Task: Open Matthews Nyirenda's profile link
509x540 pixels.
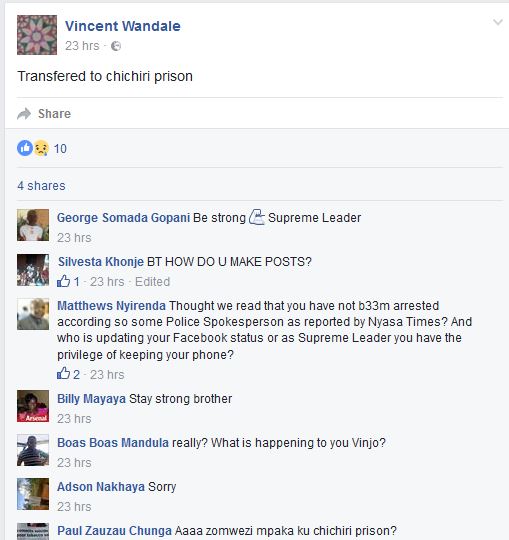Action: coord(112,305)
